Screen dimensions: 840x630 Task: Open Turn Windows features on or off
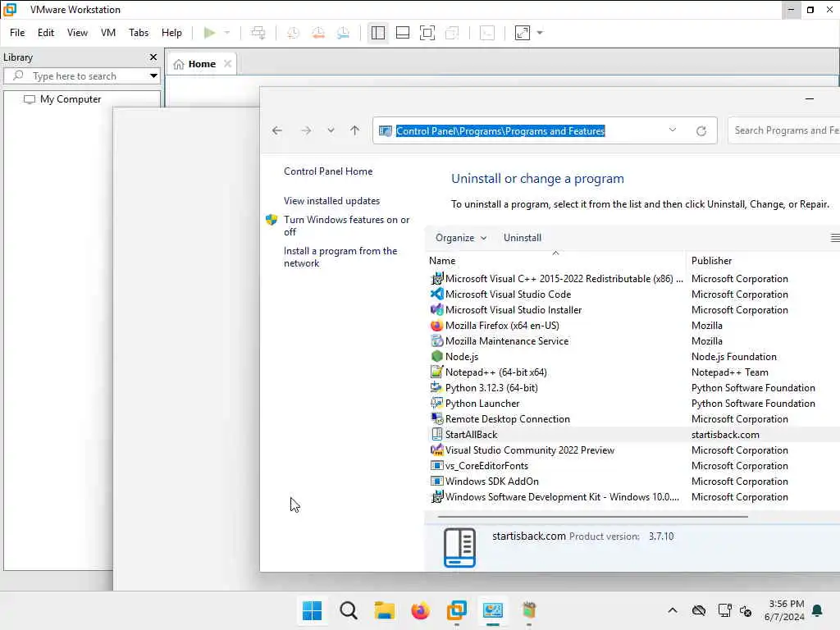(x=346, y=226)
